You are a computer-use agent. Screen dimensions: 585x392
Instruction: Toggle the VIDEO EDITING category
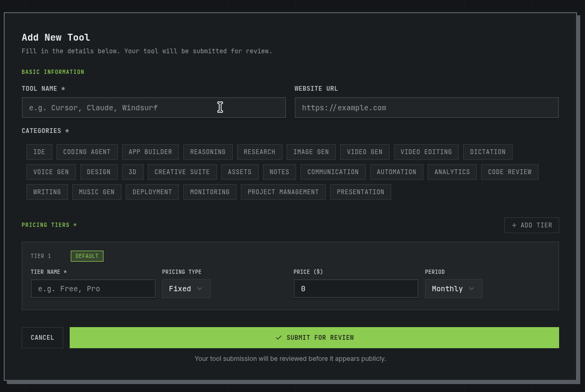click(426, 152)
